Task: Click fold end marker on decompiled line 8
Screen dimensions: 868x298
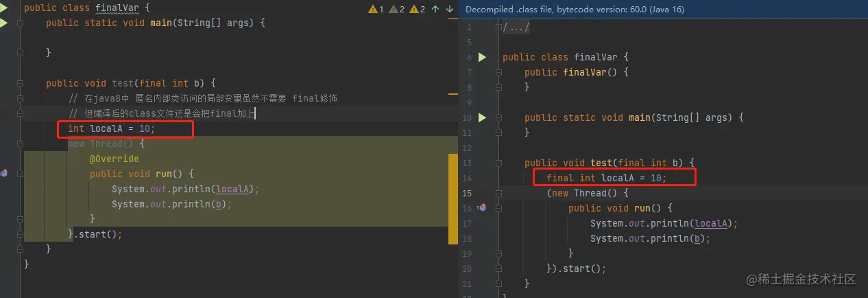Action: coord(498,87)
